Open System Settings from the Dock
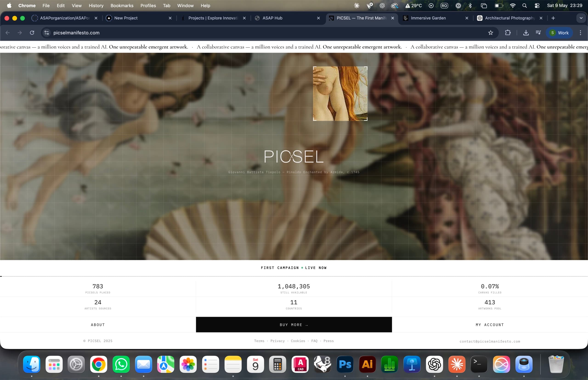Screen dimensions: 588x380 tap(76, 364)
